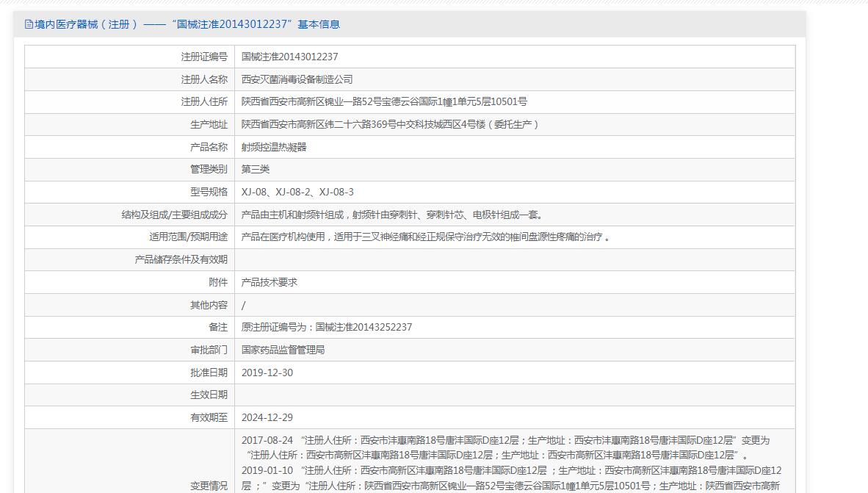This screenshot has height=493, width=868.
Task: Click the 审批部门 label
Action: (x=209, y=350)
